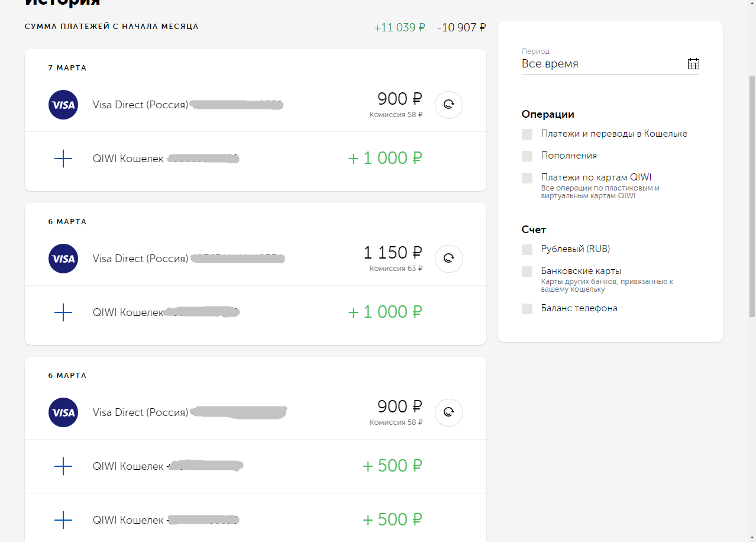
Task: Click the Visa logo on the 1 150 ₽ payment
Action: [x=63, y=259]
